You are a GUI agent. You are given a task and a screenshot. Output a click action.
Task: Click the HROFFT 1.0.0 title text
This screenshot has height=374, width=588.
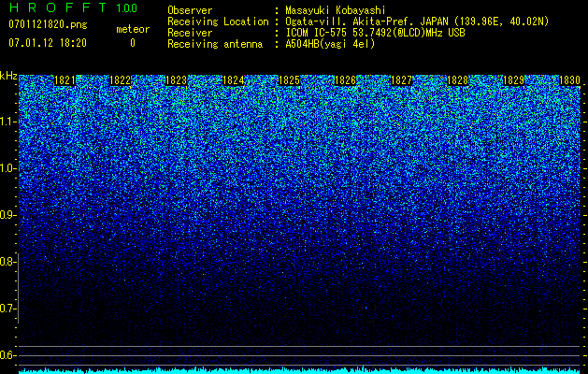73,7
